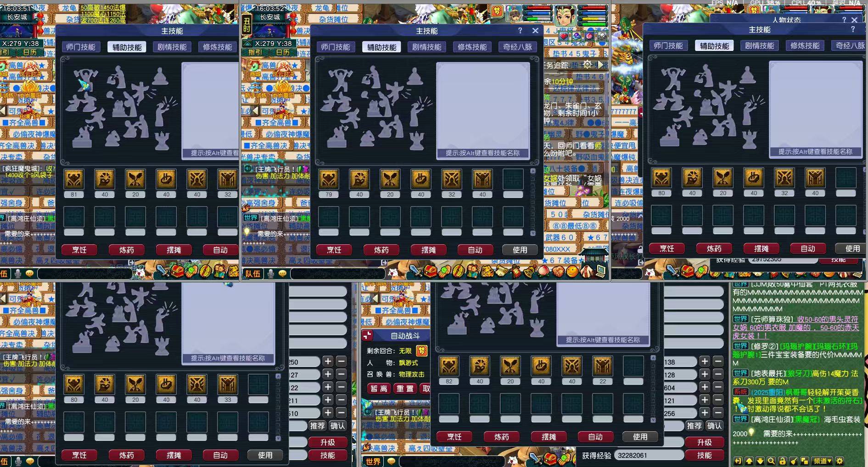
Task: Toggle 自动 in the level 79 skill window
Action: [x=475, y=250]
